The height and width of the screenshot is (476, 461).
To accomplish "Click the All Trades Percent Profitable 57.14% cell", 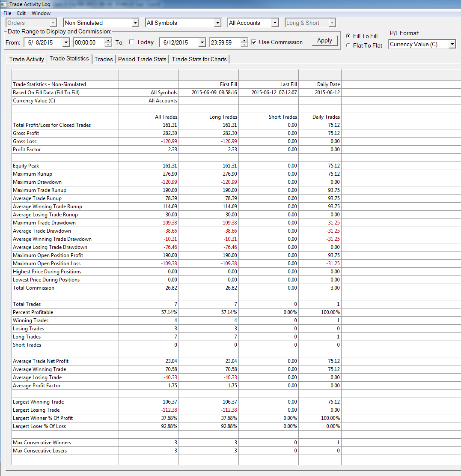I will point(169,312).
